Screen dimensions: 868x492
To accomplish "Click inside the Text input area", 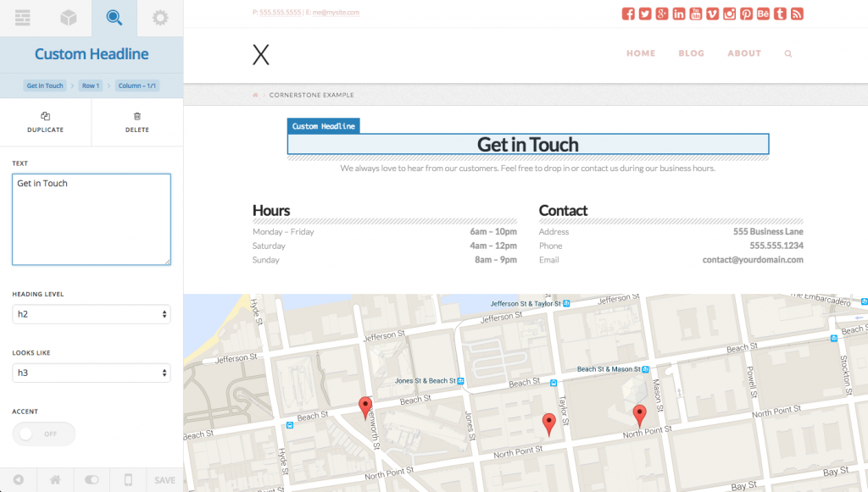I will pyautogui.click(x=91, y=219).
